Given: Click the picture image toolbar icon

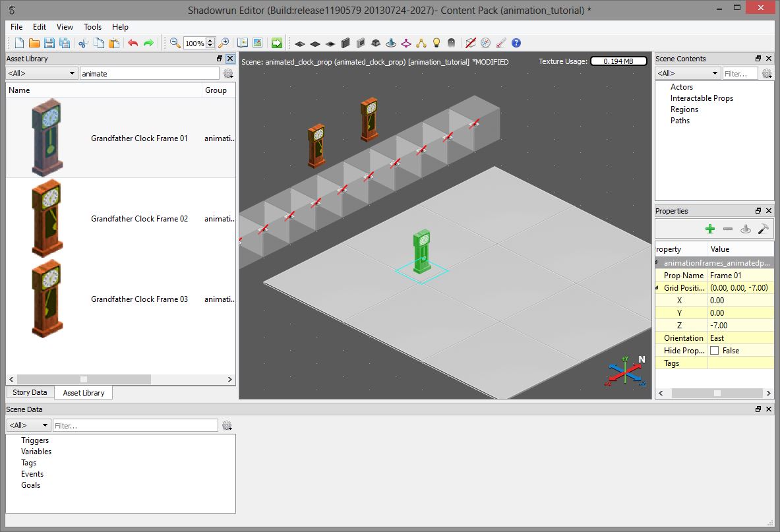Looking at the screenshot, I should click(x=257, y=44).
